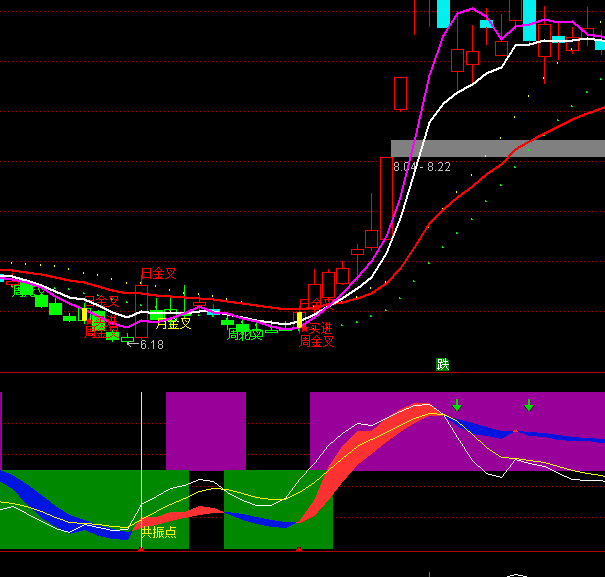The height and width of the screenshot is (577, 605).
Task: Click the '6.18' low price annotation
Action: tap(151, 345)
